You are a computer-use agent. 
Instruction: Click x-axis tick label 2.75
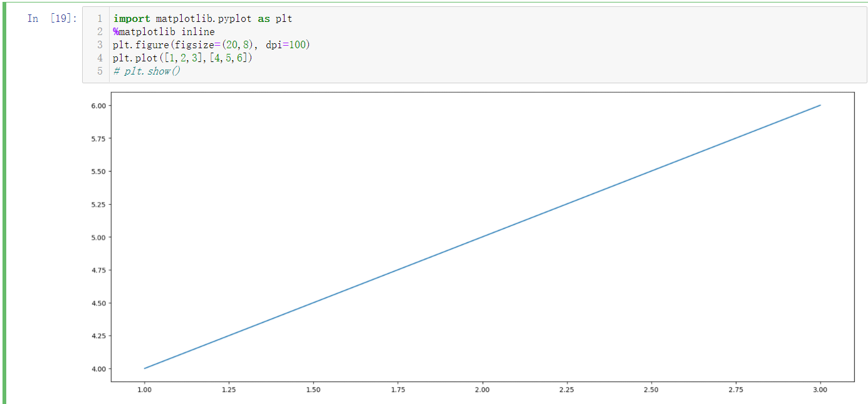[x=736, y=390]
